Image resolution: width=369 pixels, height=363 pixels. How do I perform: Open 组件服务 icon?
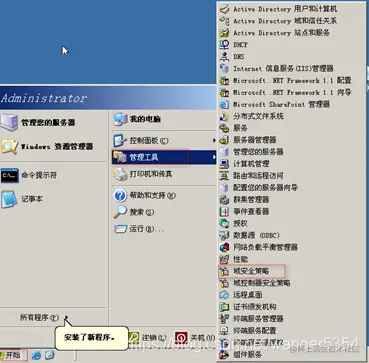225,354
